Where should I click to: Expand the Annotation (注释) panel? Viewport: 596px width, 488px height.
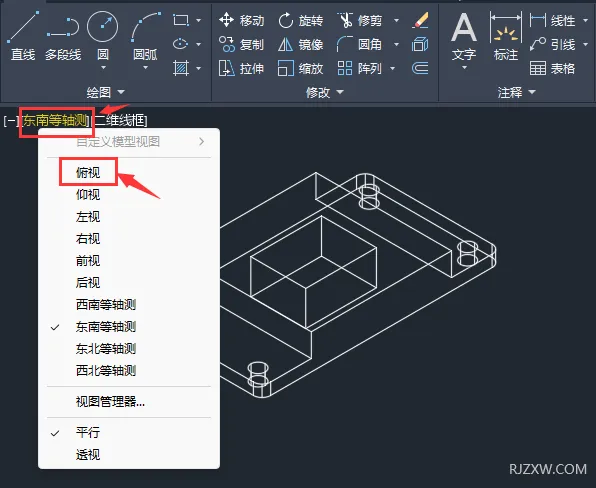point(517,92)
